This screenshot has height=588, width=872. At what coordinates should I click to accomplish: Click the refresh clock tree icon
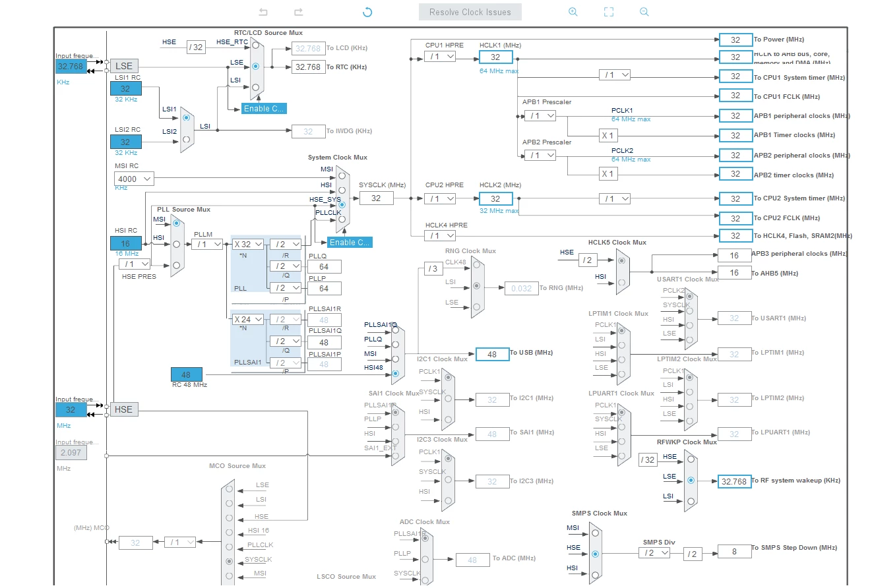pos(368,12)
